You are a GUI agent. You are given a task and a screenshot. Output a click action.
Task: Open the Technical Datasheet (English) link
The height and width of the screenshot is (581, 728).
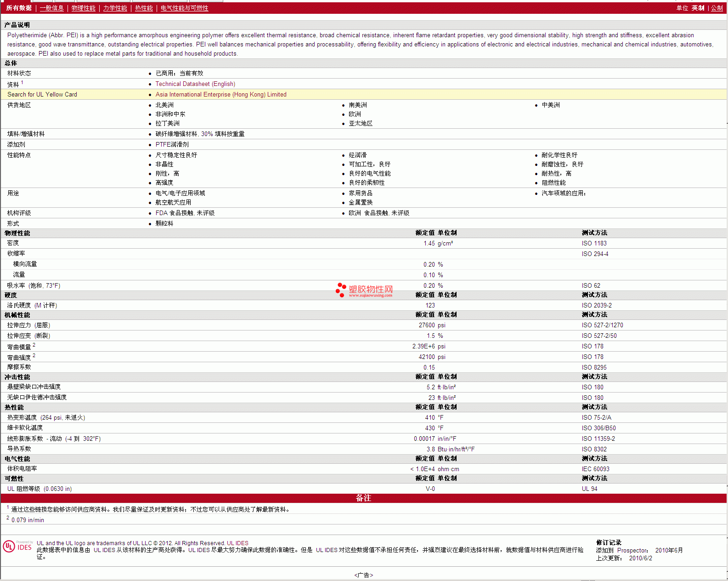pos(195,84)
